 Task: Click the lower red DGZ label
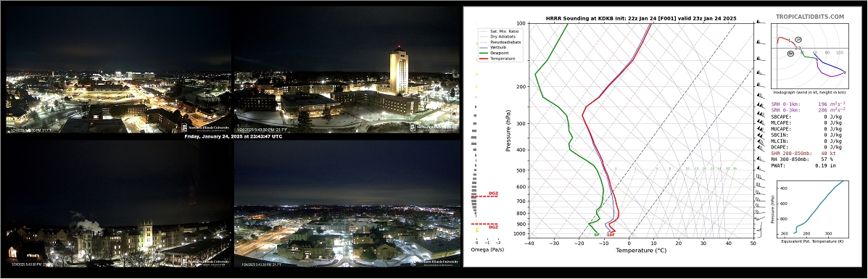click(493, 227)
